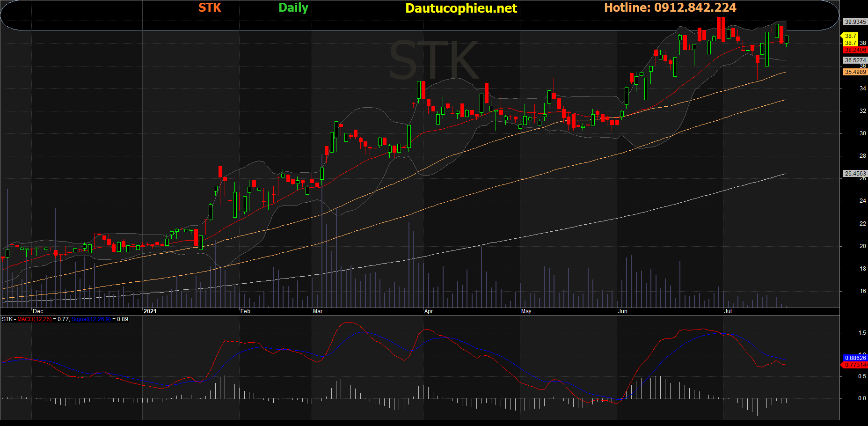Click the large STK watermark on chart

(x=433, y=61)
